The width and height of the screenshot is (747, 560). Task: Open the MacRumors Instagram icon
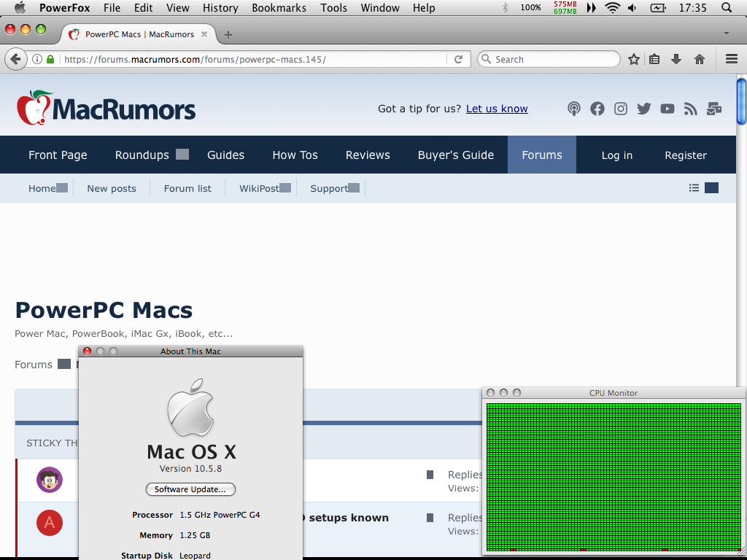621,109
